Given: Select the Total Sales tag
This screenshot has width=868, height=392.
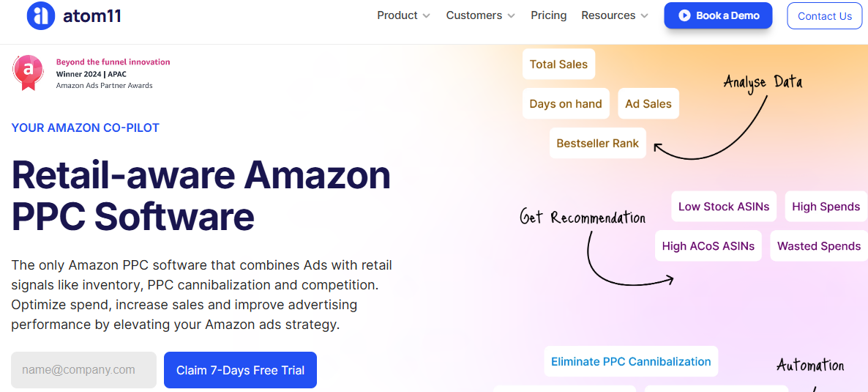Looking at the screenshot, I should 558,64.
